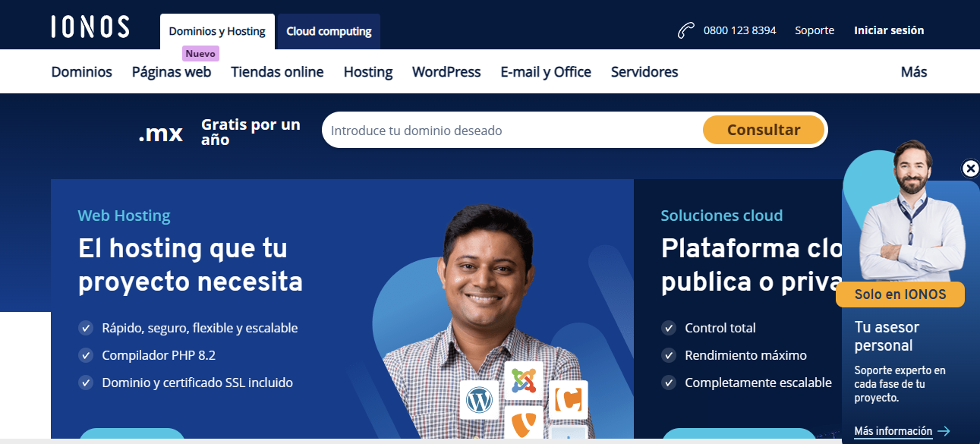Switch to the Cloud computing tab

[329, 32]
